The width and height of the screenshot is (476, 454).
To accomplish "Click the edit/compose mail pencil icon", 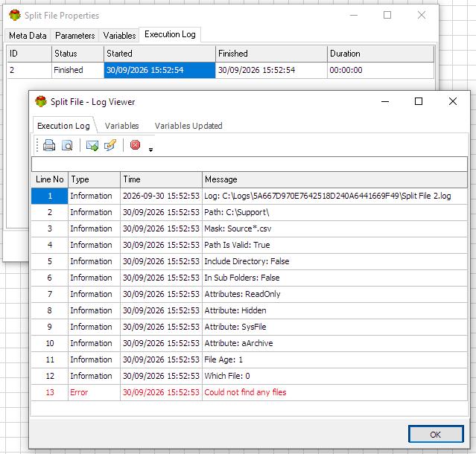I will tap(110, 145).
